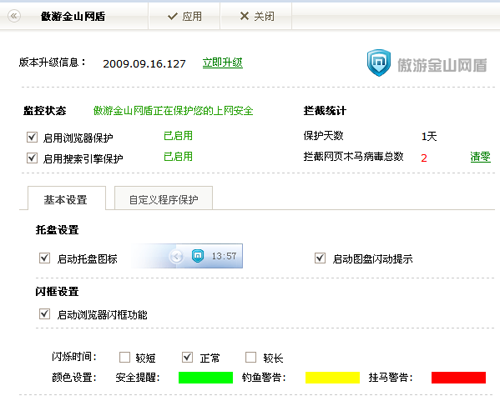Click the 应用 apply button

[184, 16]
